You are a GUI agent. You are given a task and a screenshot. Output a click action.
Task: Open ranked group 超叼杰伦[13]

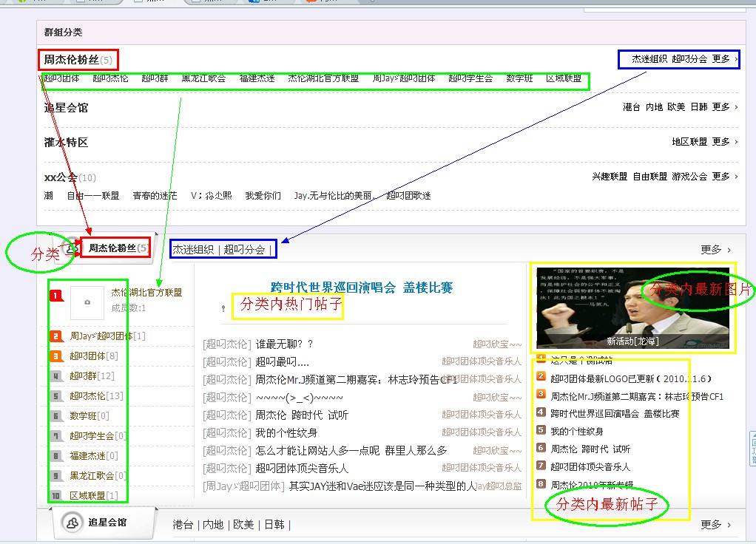click(96, 396)
